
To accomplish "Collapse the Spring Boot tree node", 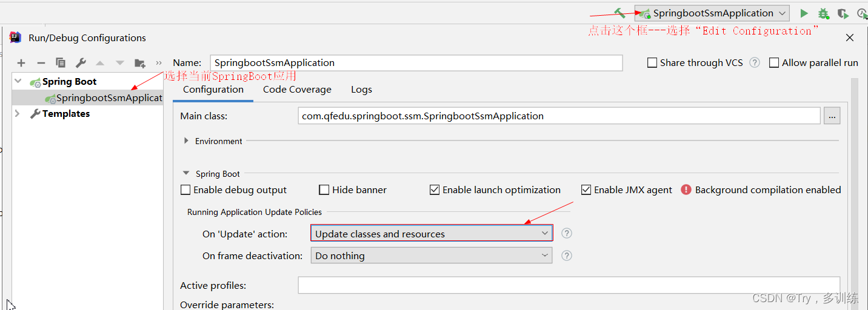I will point(18,81).
